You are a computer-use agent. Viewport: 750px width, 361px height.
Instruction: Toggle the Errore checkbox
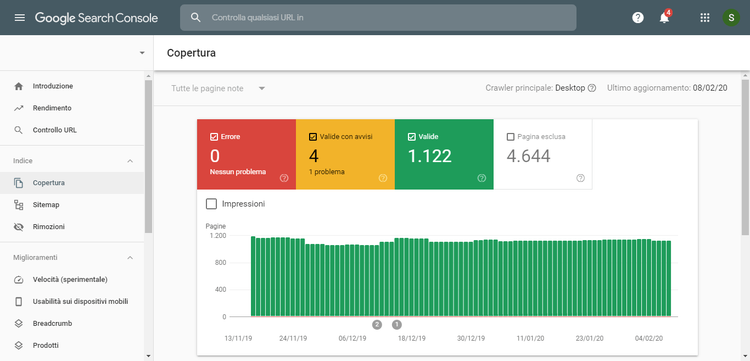tap(214, 137)
